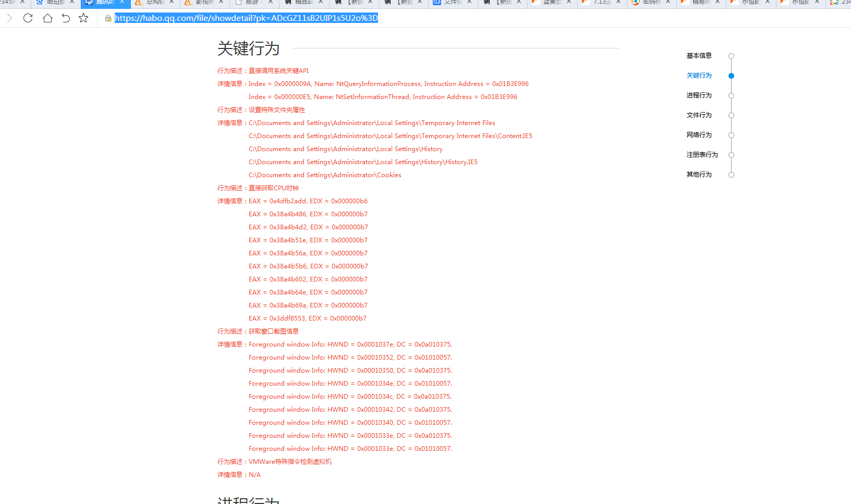Click the EAX = 0x3ddf8553 line

(x=308, y=318)
